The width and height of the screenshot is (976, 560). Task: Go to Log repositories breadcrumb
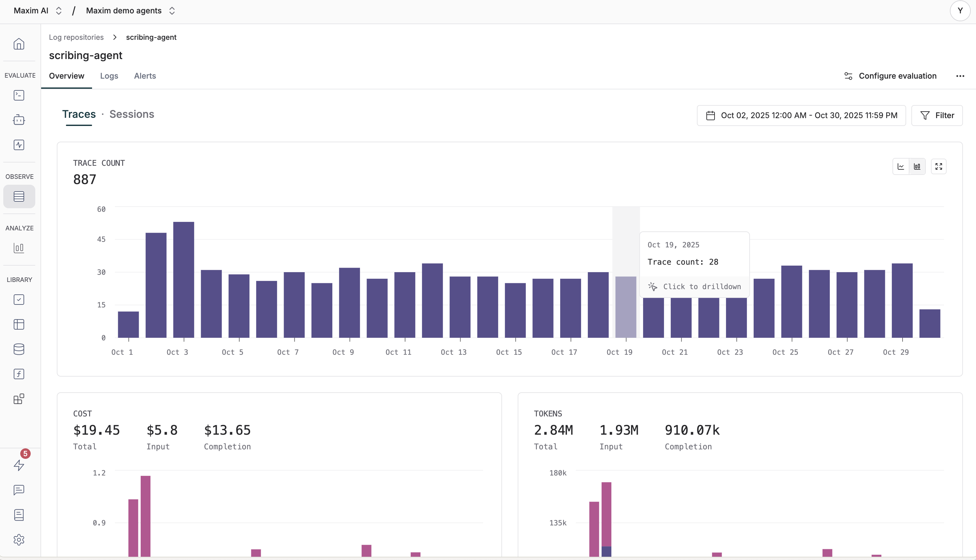[x=76, y=37]
